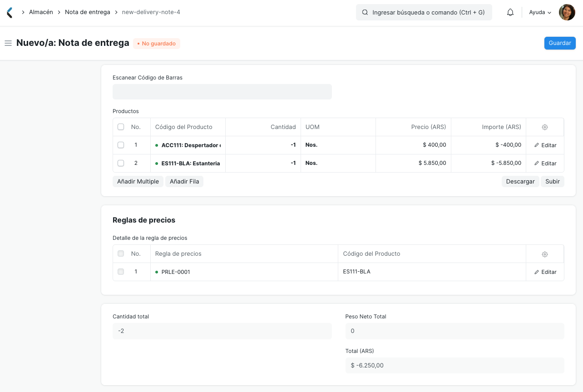Click ES111-BLA: Estanteria product cell
Image resolution: width=583 pixels, height=392 pixels.
click(188, 164)
